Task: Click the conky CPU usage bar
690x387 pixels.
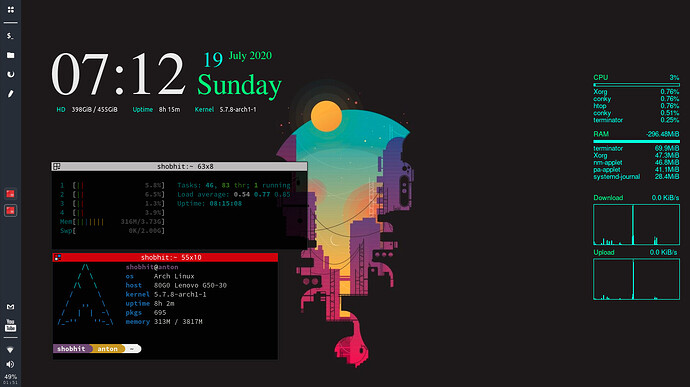Action: pos(636,85)
